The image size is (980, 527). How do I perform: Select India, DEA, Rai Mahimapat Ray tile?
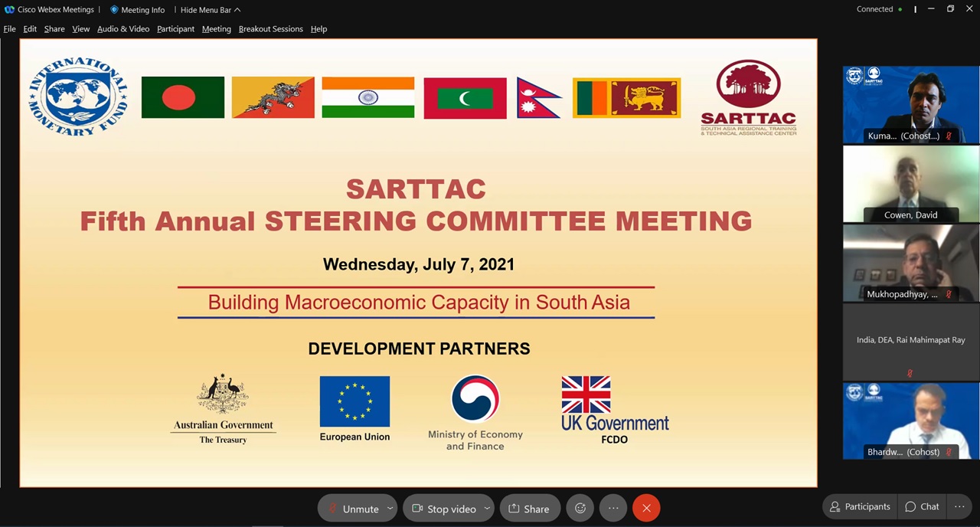click(911, 342)
